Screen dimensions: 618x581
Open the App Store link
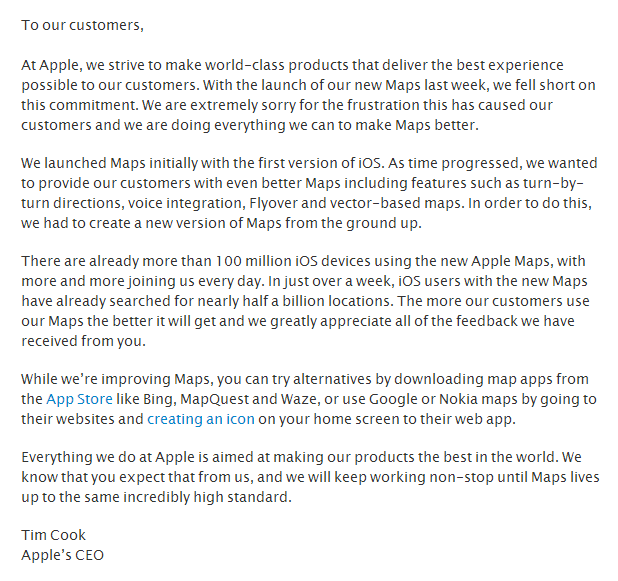(x=79, y=399)
